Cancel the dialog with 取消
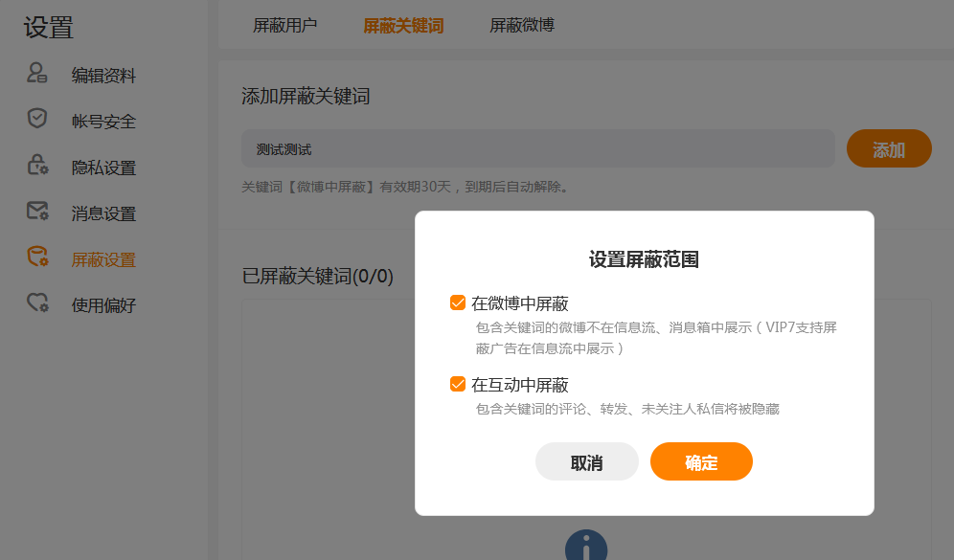Viewport: 954px width, 560px height. tap(586, 461)
